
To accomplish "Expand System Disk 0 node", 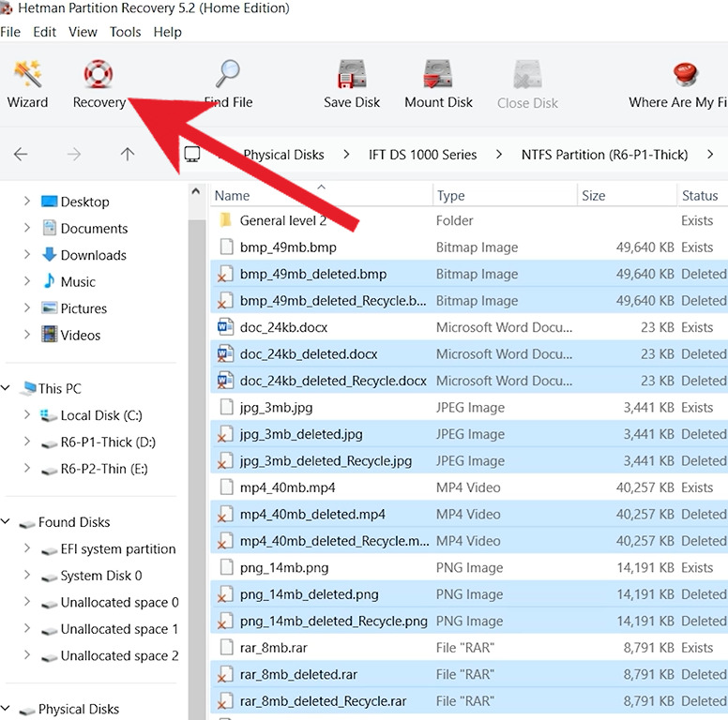I will (x=27, y=575).
